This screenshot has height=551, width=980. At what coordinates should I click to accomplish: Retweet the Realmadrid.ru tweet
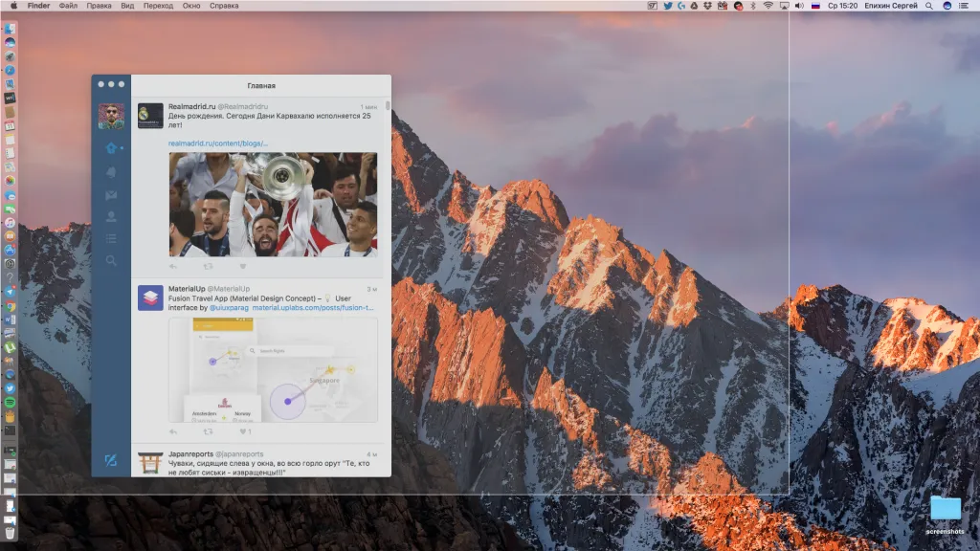pyautogui.click(x=208, y=266)
